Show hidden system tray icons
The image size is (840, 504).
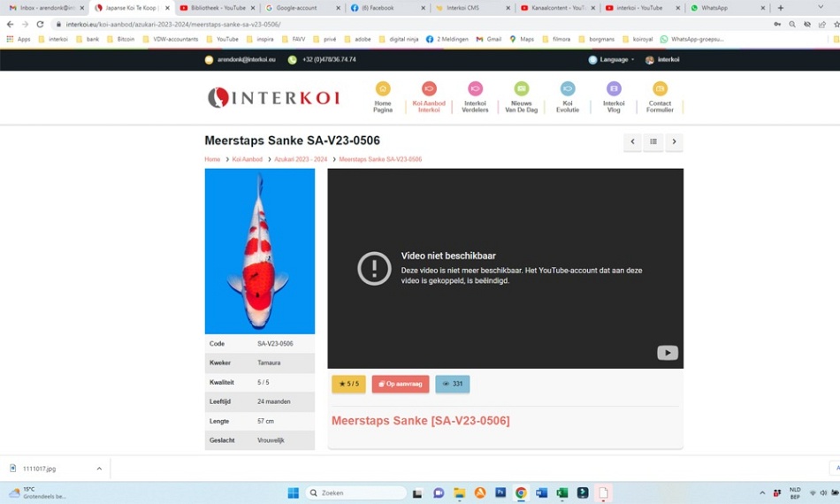(762, 493)
